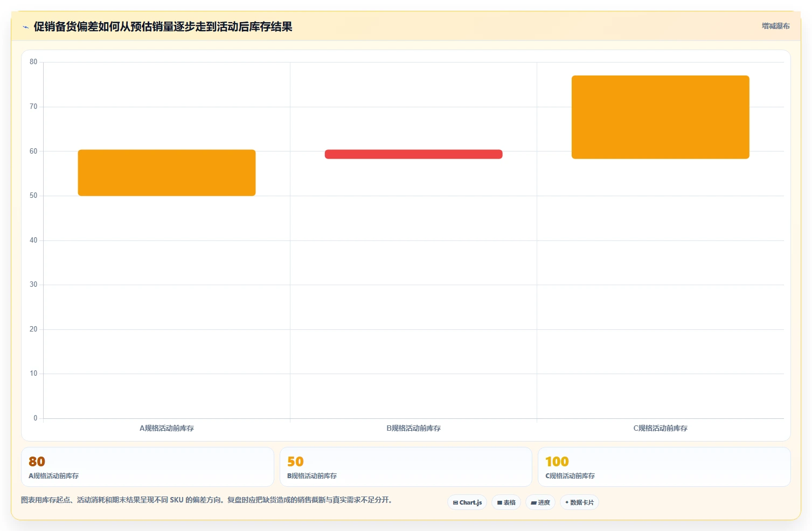This screenshot has height=531, width=812.
Task: Open the data card showing 50
Action: pos(406,467)
